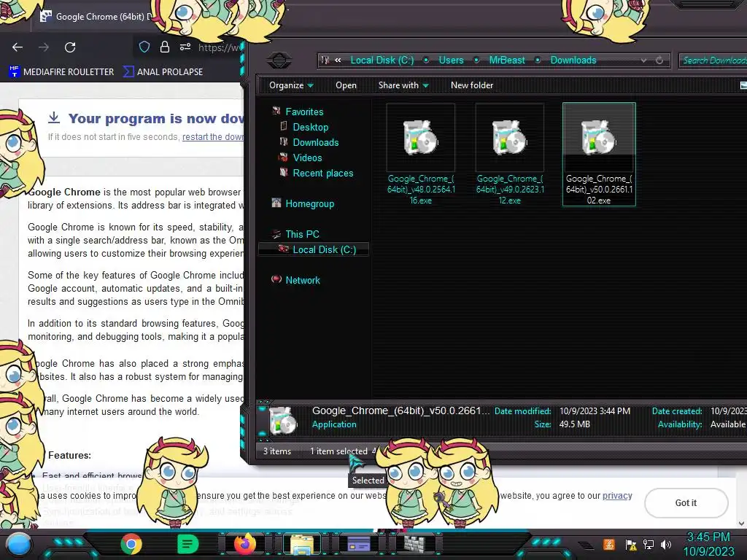Open Desktop in the navigation pane
The width and height of the screenshot is (747, 560).
coord(310,127)
